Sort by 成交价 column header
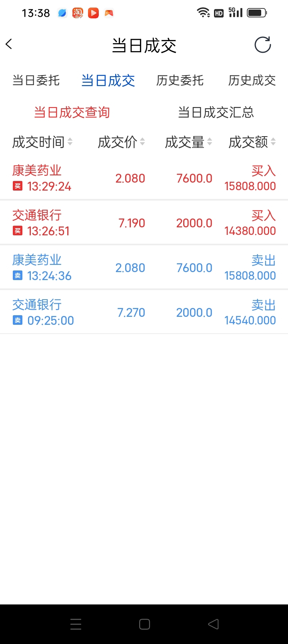The width and height of the screenshot is (288, 644). point(121,142)
